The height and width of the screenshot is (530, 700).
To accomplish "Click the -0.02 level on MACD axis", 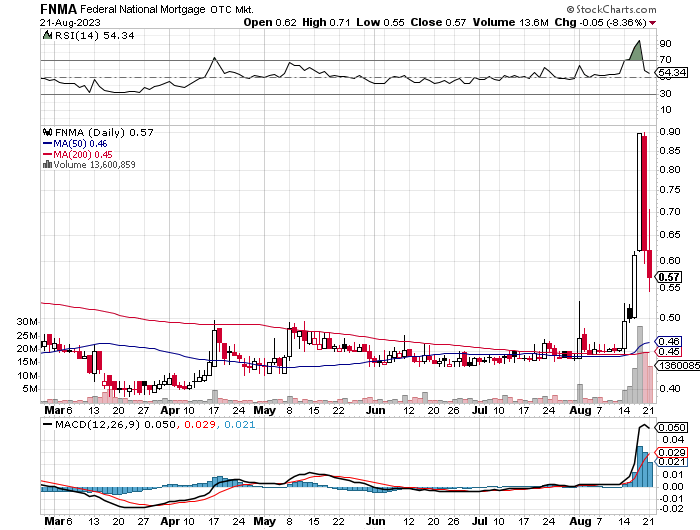I will [671, 509].
